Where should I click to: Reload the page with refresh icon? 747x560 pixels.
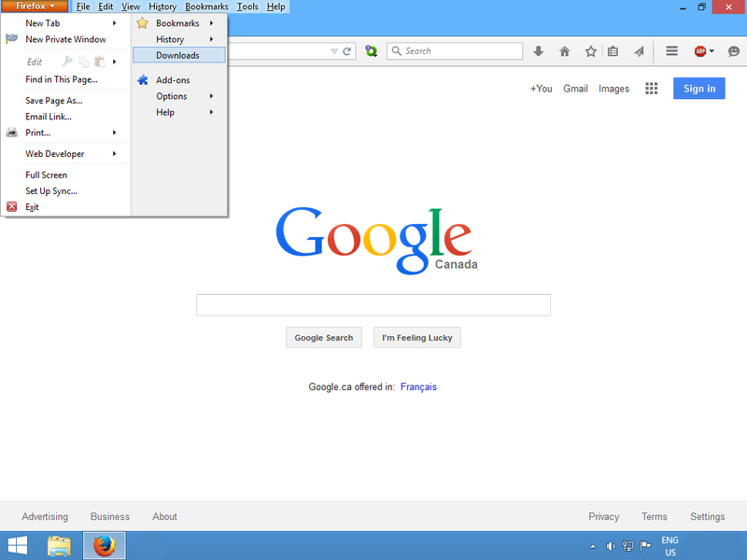[347, 51]
